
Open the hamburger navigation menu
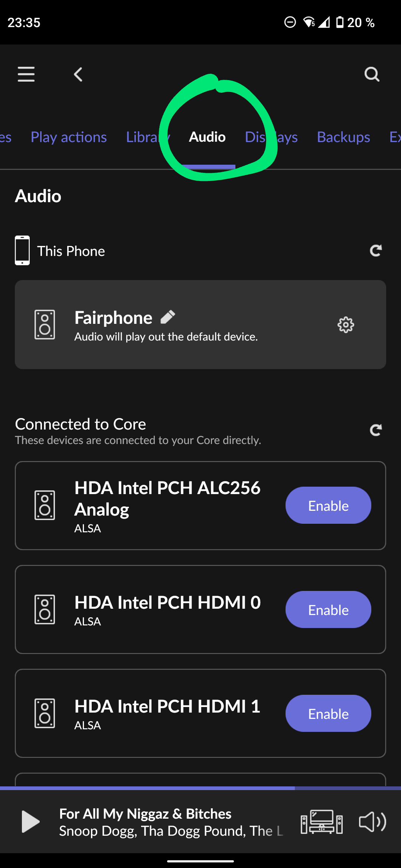(26, 74)
